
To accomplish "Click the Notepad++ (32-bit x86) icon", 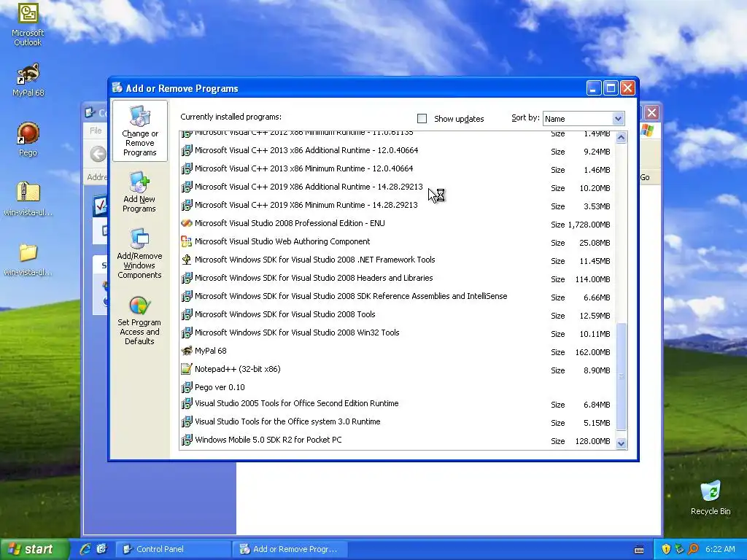I will 186,369.
